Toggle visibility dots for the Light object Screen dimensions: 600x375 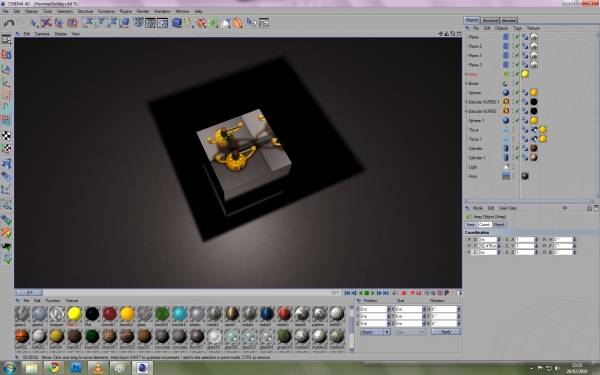(x=514, y=167)
